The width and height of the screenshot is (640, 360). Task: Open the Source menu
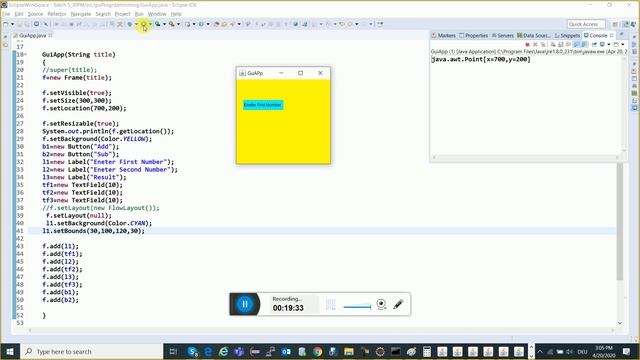tap(35, 14)
